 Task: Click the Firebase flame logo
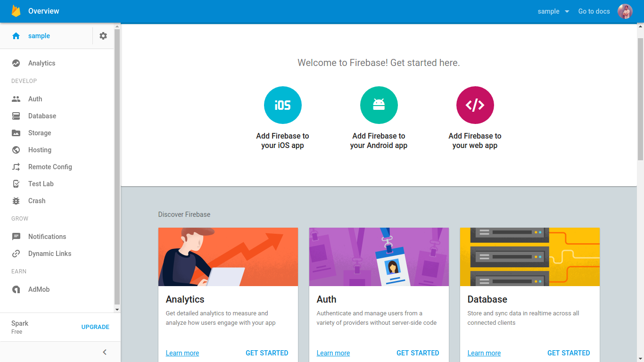tap(16, 11)
